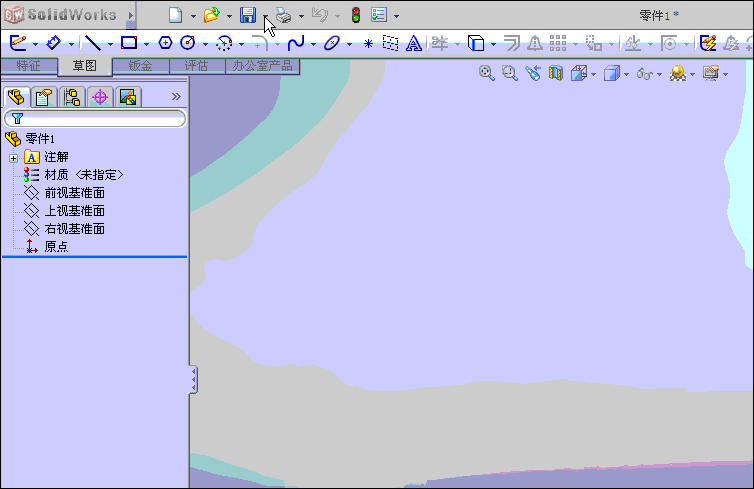Open the Rectangle tool dropdown arrow
The height and width of the screenshot is (489, 754).
coord(146,44)
